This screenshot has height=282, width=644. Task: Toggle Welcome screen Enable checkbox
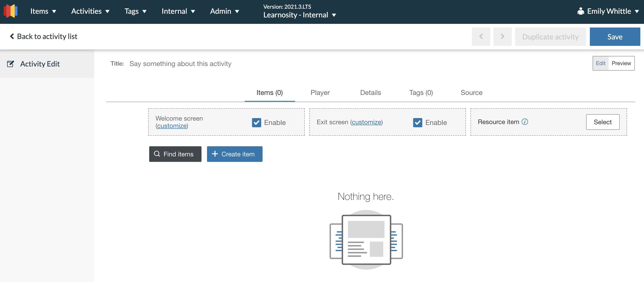pyautogui.click(x=256, y=123)
